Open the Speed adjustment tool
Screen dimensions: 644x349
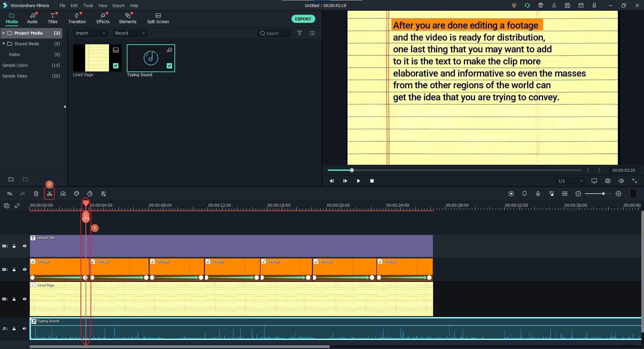63,194
